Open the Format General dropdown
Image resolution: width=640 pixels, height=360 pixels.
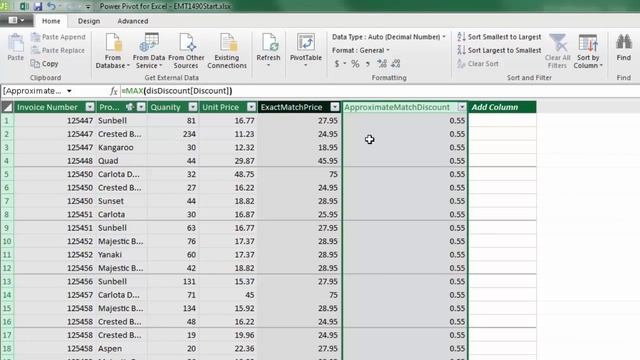click(360, 50)
